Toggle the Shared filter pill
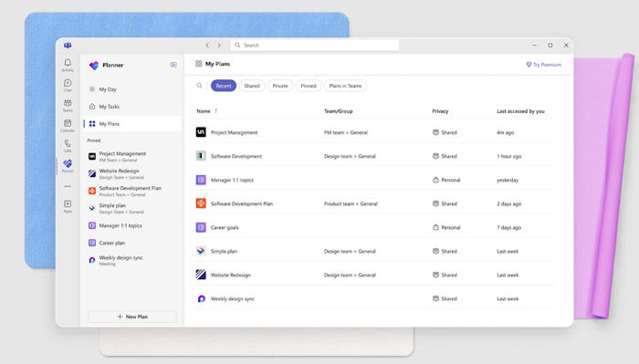Viewport: 639px width, 364px height. click(252, 86)
